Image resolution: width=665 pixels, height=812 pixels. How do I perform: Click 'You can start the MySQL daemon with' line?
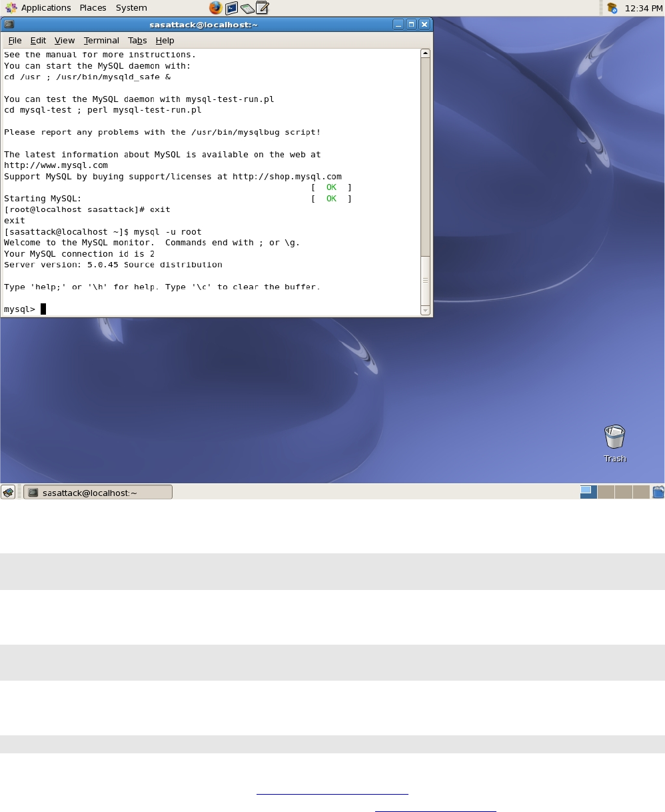(97, 66)
